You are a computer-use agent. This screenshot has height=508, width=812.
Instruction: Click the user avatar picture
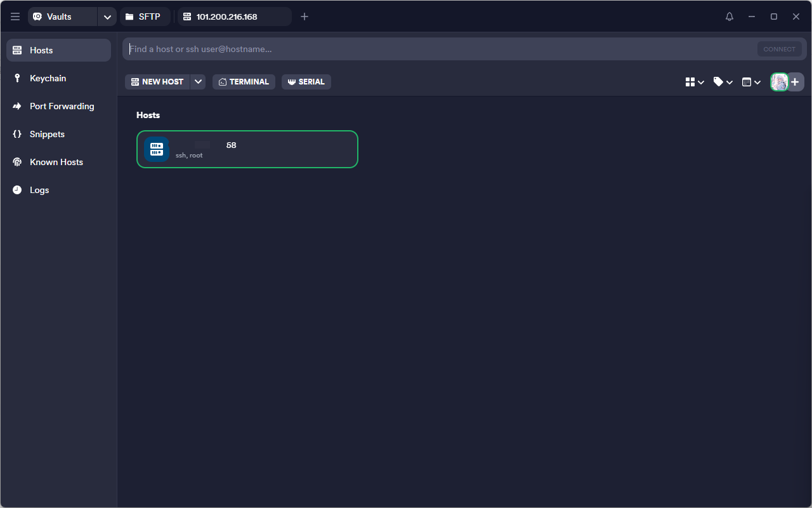779,82
